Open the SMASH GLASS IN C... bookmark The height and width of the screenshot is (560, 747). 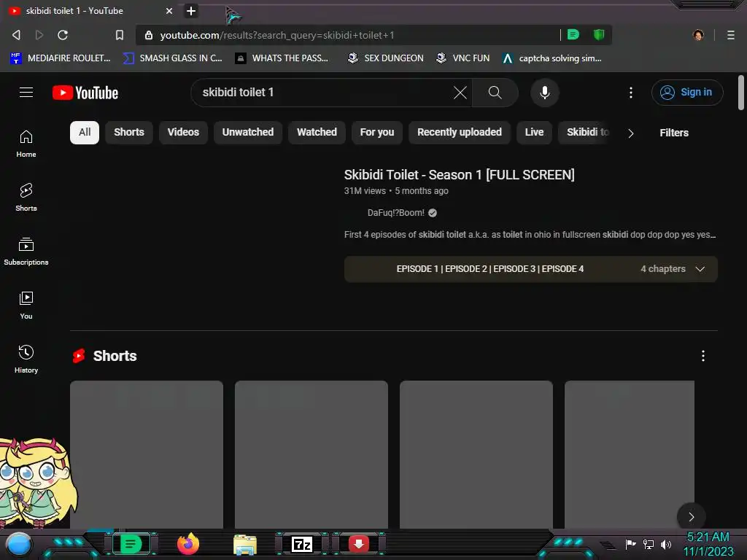(172, 58)
